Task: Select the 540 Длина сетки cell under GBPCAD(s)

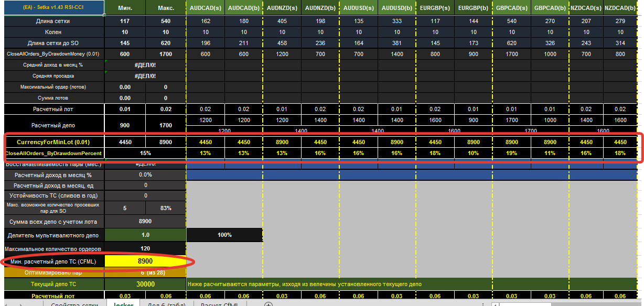Action: pos(511,21)
